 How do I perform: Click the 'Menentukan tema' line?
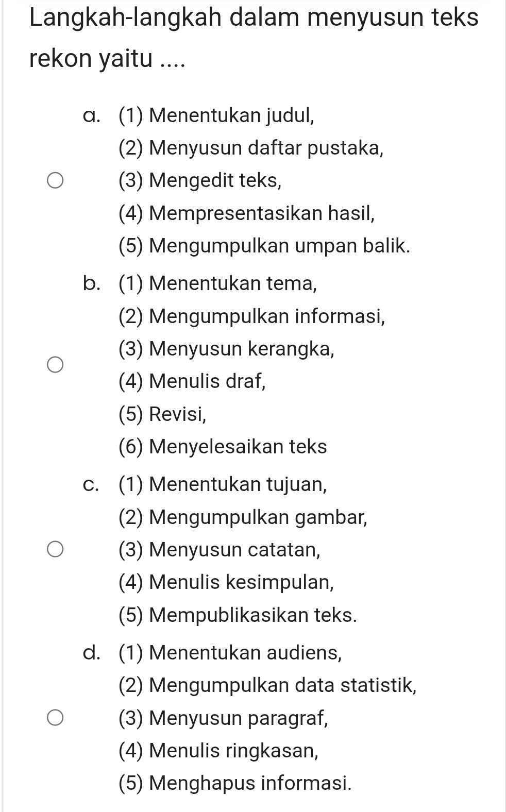(x=217, y=283)
